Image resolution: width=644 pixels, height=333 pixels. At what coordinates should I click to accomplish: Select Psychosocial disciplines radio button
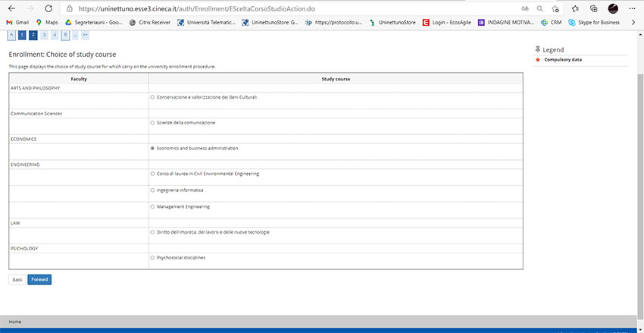pos(152,257)
